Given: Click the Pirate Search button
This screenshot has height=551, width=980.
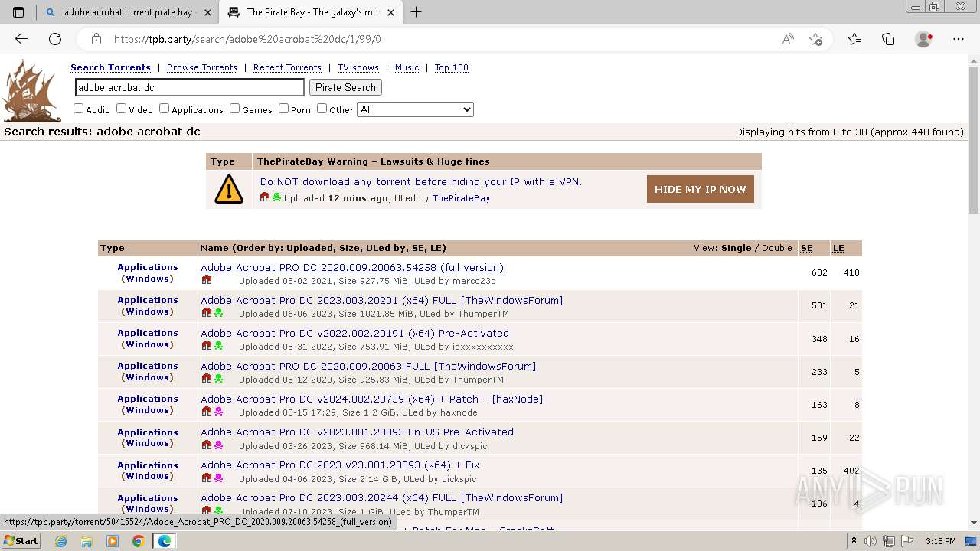Looking at the screenshot, I should [x=345, y=87].
